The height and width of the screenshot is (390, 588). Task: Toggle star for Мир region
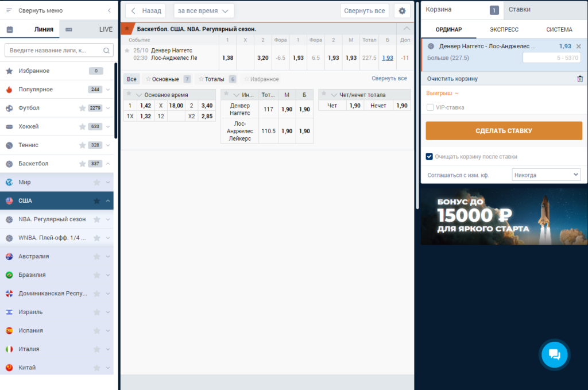click(96, 182)
